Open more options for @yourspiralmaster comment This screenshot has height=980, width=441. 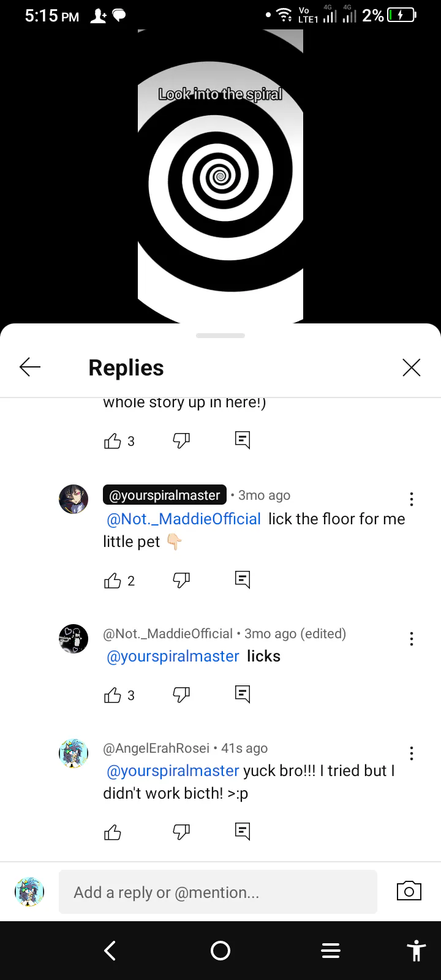[x=411, y=499]
